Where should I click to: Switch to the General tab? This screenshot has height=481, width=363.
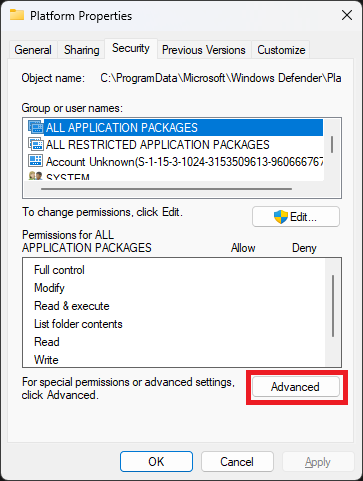[33, 50]
